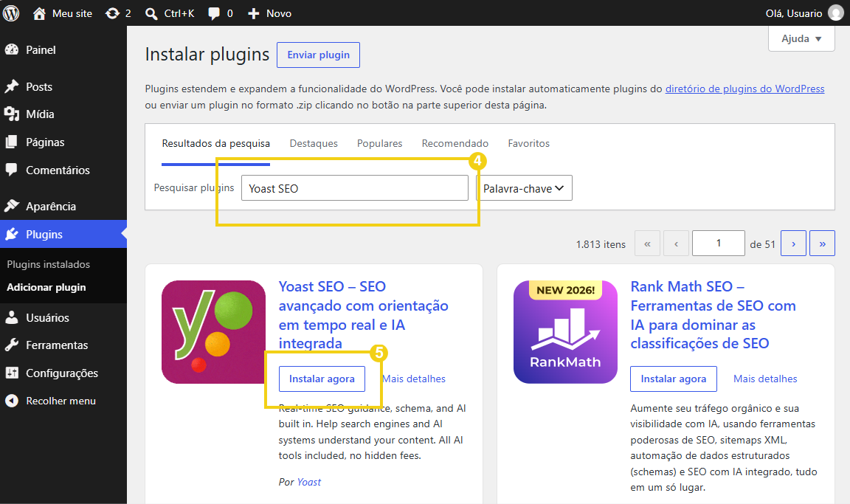Open the Palavra-chave search type dropdown
This screenshot has height=504, width=850.
point(524,188)
